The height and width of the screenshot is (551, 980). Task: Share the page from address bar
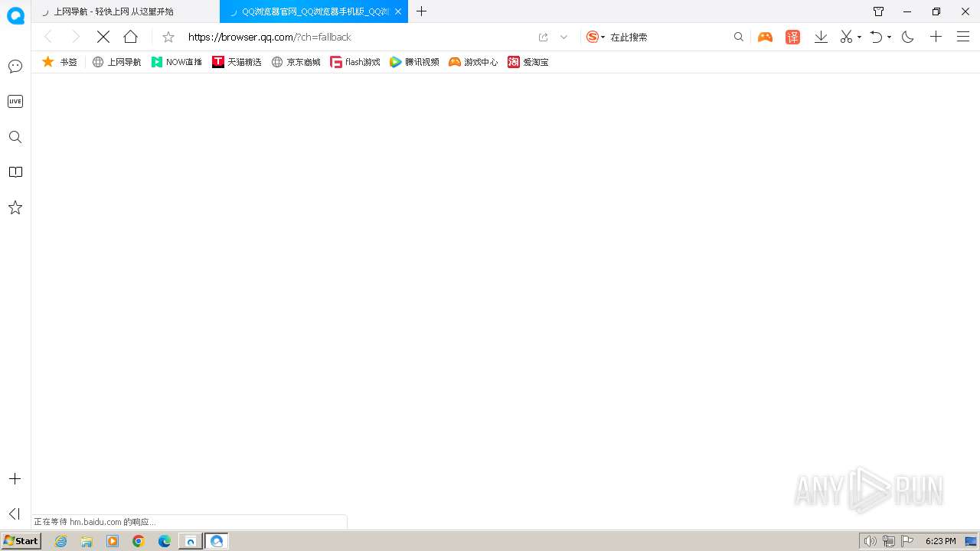544,37
